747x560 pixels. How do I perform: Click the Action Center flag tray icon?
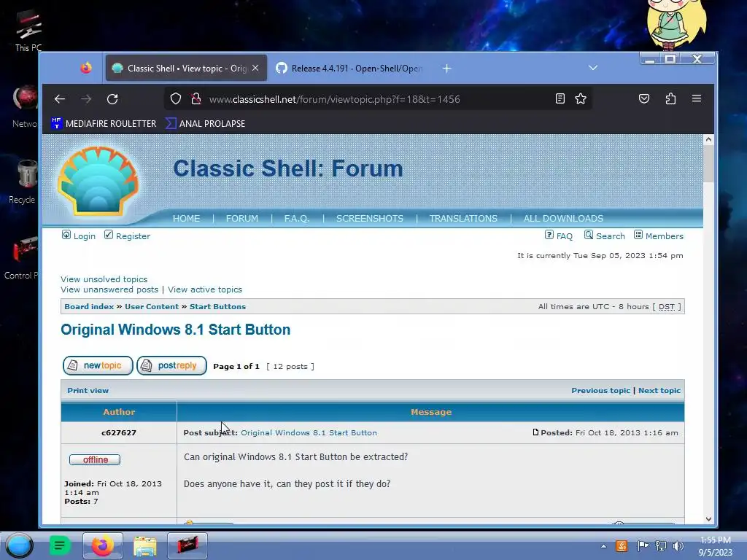pyautogui.click(x=643, y=546)
